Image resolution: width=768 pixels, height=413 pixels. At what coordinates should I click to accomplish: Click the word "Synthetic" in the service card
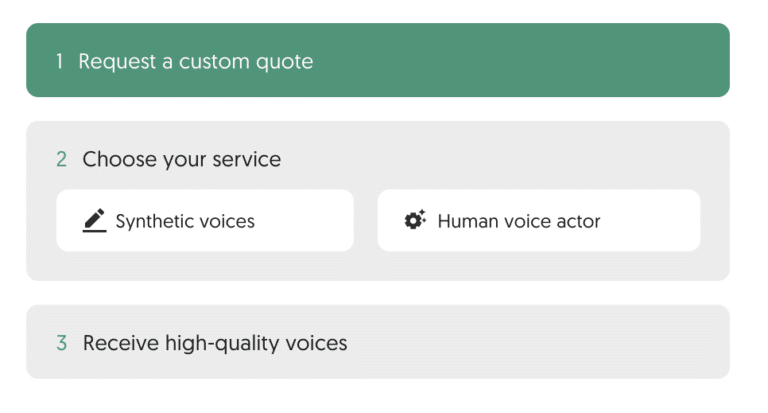(154, 221)
